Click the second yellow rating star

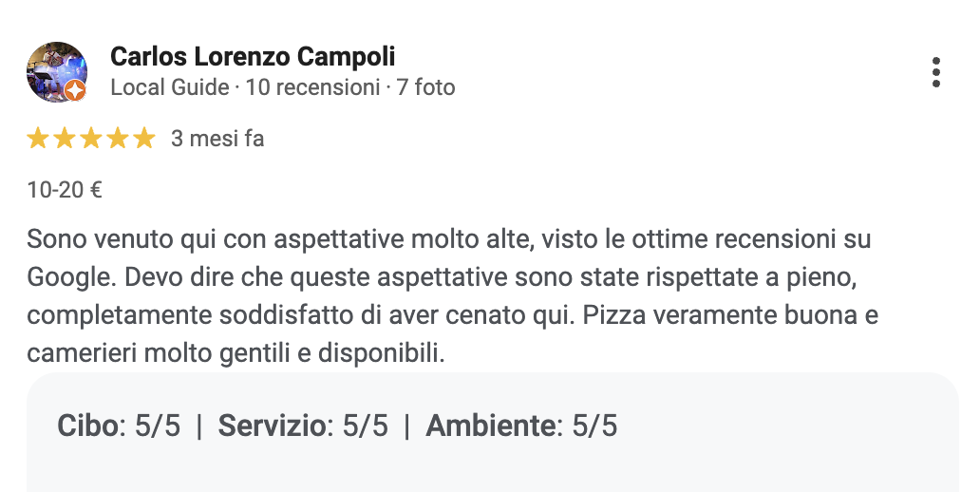pyautogui.click(x=65, y=139)
